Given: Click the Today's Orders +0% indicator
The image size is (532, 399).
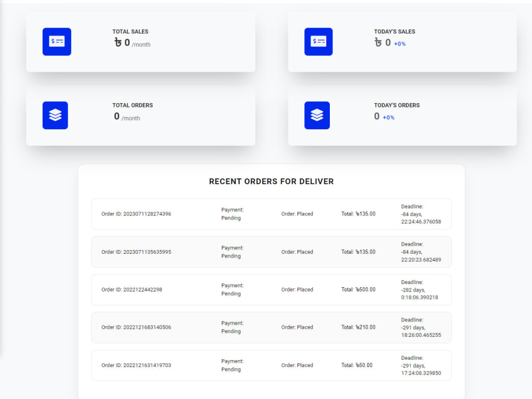Looking at the screenshot, I should (388, 118).
